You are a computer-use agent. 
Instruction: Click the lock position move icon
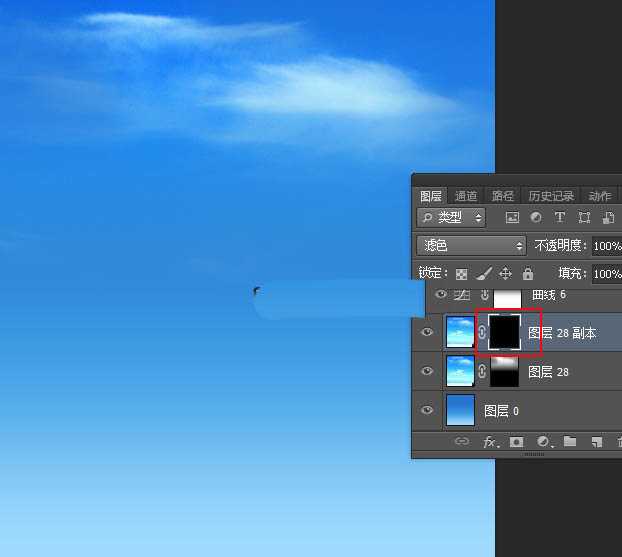505,273
